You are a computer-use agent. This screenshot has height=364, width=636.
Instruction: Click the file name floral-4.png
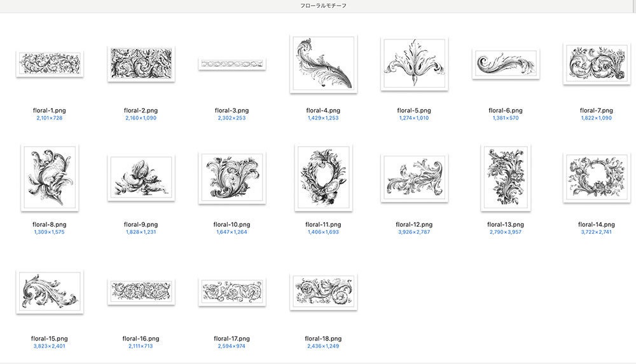coord(323,111)
